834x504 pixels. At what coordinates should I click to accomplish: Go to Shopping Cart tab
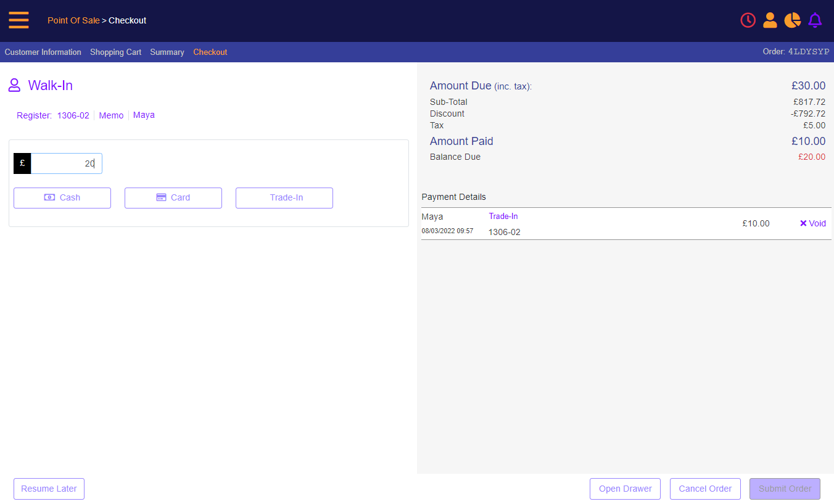point(116,52)
